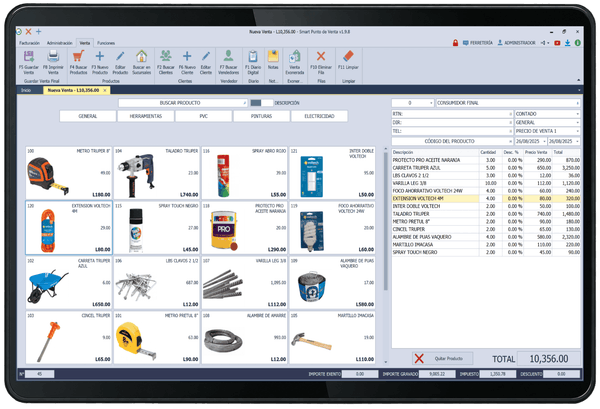Click F6 Nuevo Cliente plus icon
Screen dimensions: 600x409
coord(187,57)
